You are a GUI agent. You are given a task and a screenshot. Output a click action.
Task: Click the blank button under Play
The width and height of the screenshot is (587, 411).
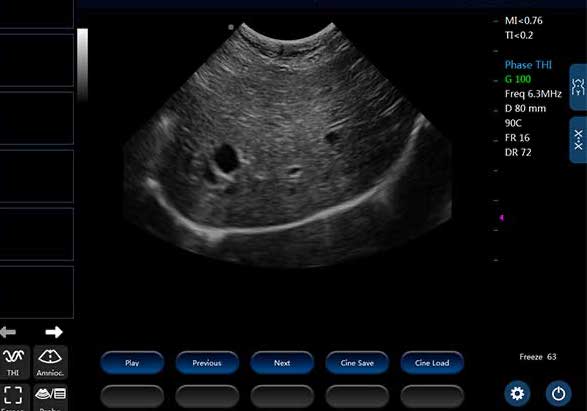click(x=132, y=396)
